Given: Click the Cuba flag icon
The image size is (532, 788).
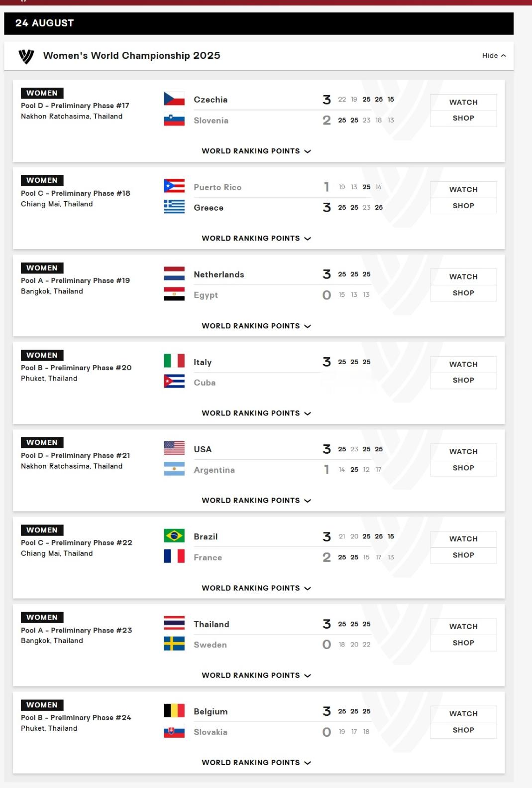Looking at the screenshot, I should coord(174,382).
